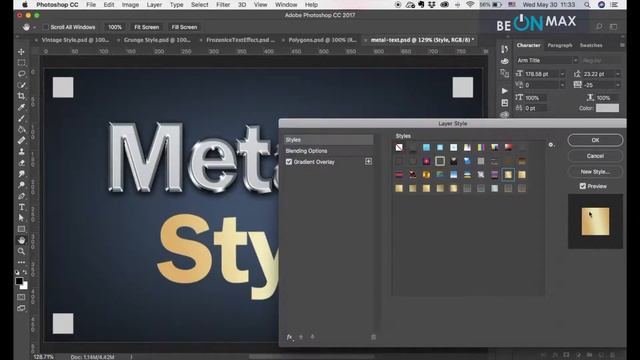Click the search icon in options bar
640x360 pixels.
tap(599, 27)
